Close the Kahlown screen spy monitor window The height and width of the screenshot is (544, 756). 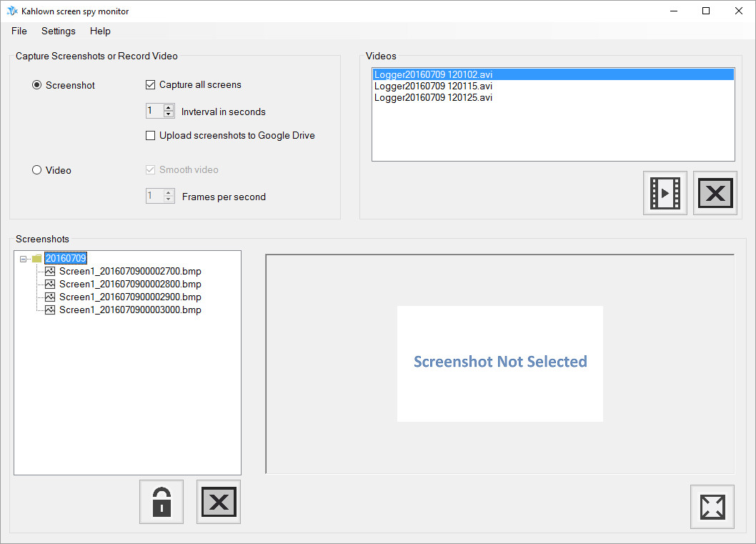[x=738, y=11]
